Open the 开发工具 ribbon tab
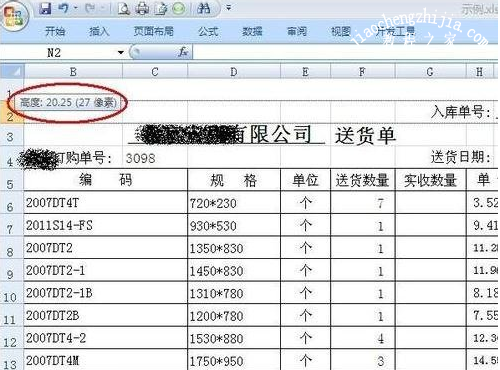This screenshot has width=500, height=370. click(396, 32)
